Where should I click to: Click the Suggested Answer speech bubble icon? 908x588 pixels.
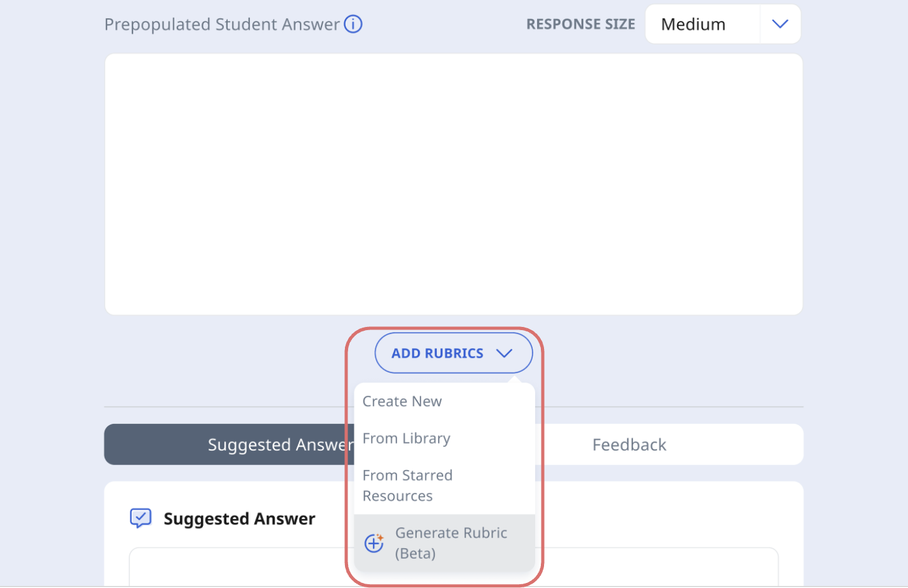click(x=140, y=518)
